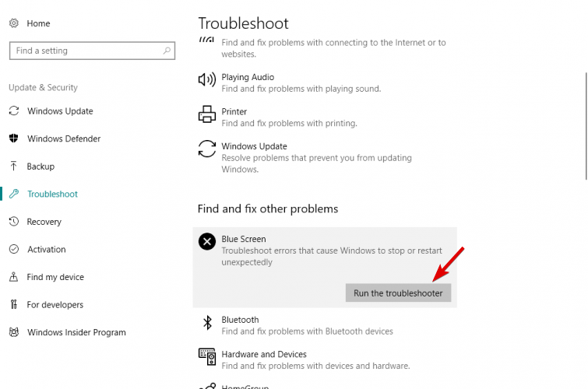Viewport: 588px width, 389px height.
Task: Click the Windows Insider Program cat icon
Action: coord(14,332)
